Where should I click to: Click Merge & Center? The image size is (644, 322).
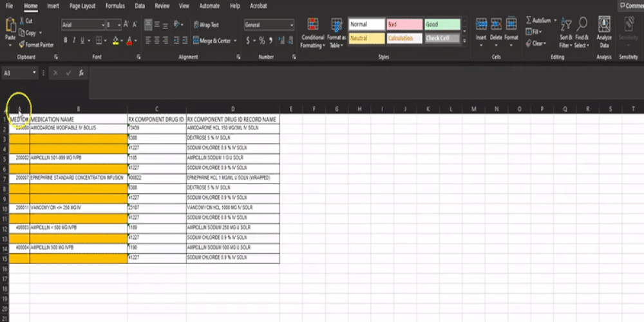coord(212,41)
